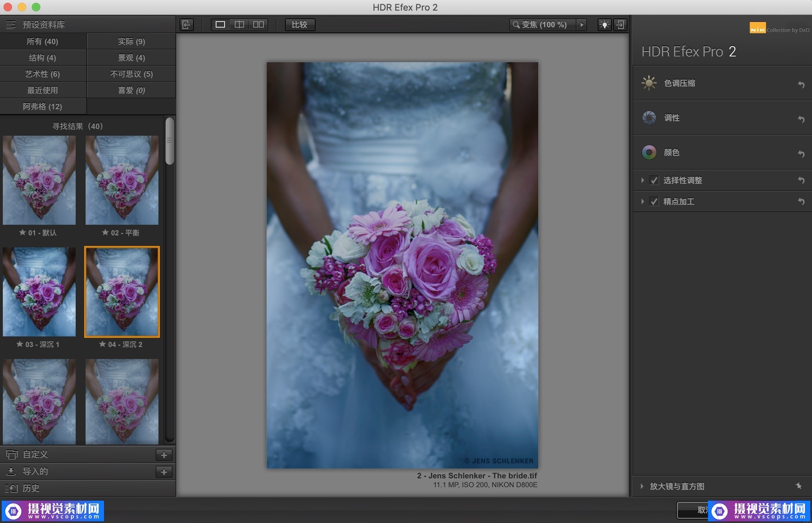Click the 比较 compare button
The image size is (812, 523).
click(300, 25)
